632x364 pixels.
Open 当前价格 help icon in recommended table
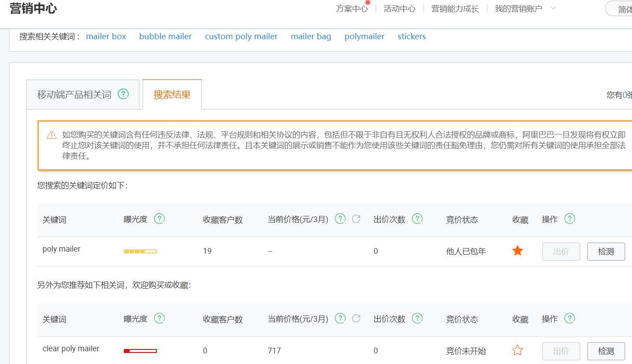(340, 318)
